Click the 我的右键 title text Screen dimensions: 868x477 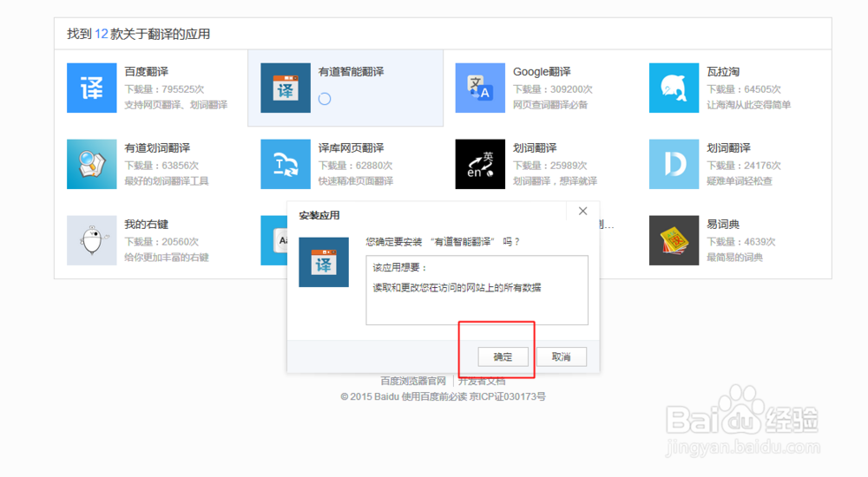point(146,224)
